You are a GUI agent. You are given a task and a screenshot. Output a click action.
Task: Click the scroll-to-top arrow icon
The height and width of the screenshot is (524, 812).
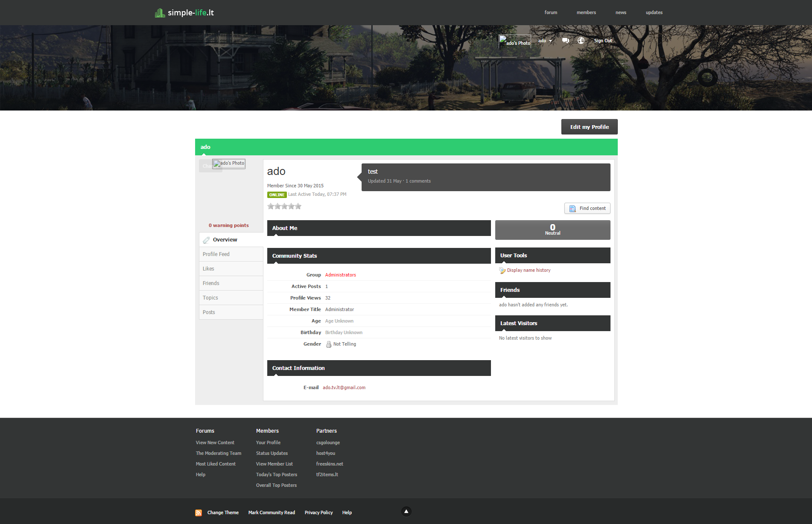pos(406,511)
